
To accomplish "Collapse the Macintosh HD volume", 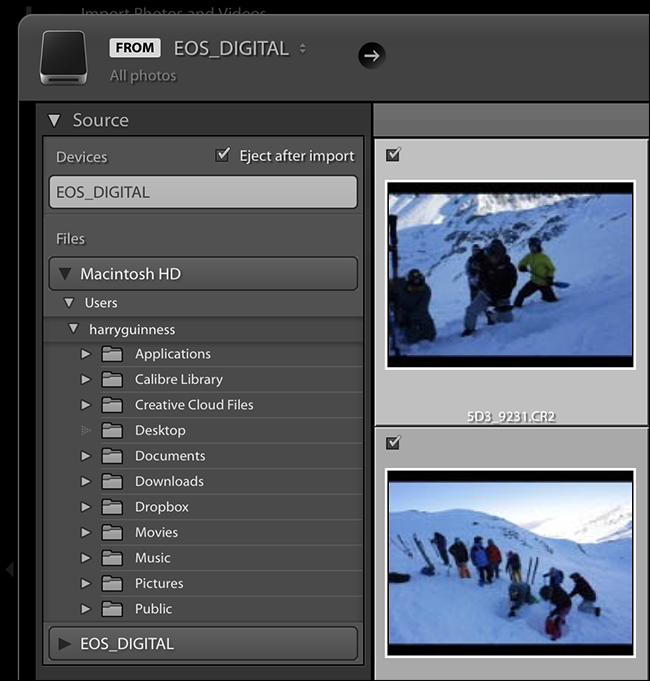I will (x=65, y=274).
